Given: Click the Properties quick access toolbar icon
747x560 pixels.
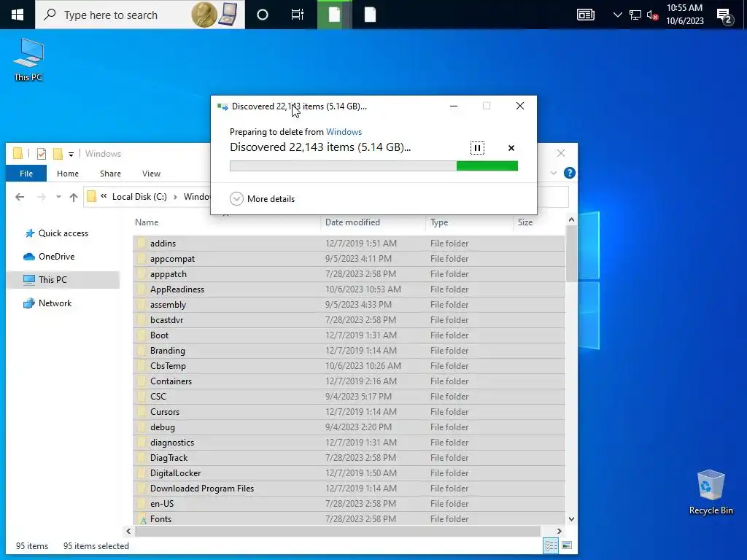Looking at the screenshot, I should 42,154.
